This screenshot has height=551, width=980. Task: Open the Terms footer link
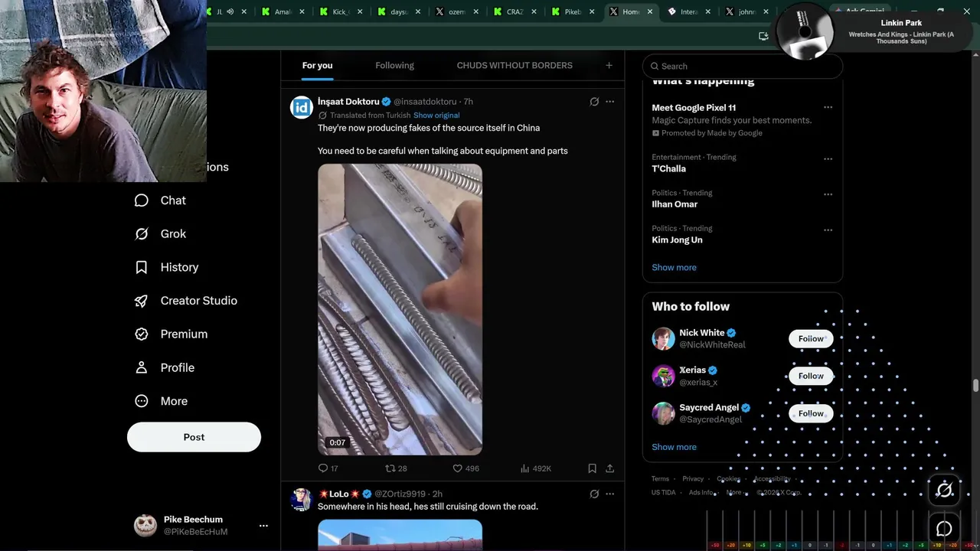tap(660, 479)
